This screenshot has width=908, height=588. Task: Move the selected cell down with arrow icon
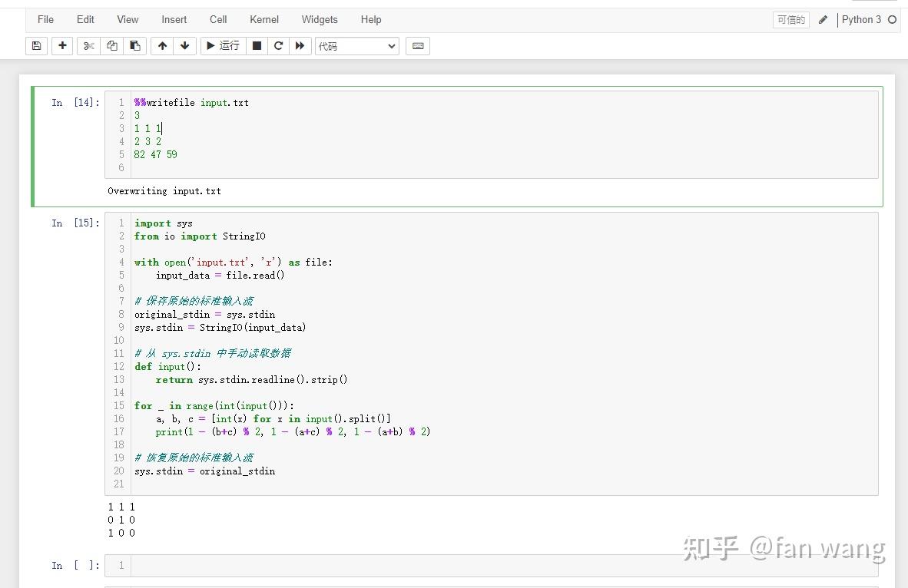tap(185, 46)
